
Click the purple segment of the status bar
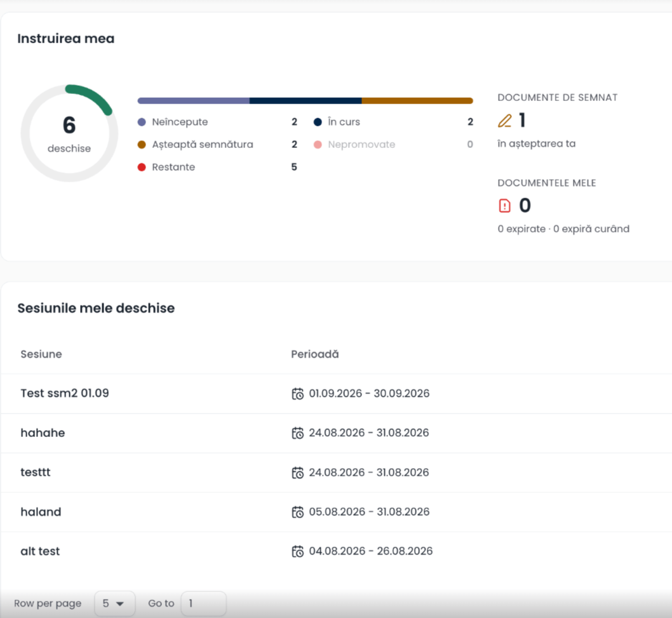click(194, 101)
